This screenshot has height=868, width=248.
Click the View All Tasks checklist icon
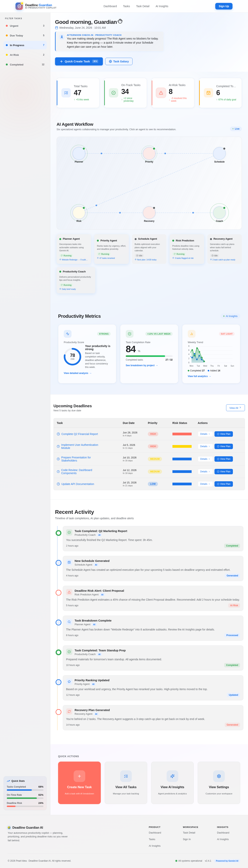126,776
